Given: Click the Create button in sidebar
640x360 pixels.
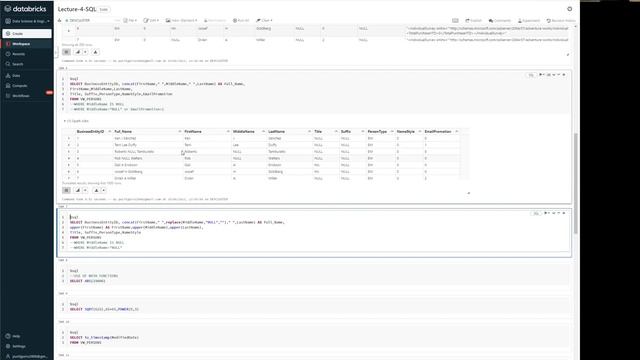Looking at the screenshot, I should coord(27,33).
